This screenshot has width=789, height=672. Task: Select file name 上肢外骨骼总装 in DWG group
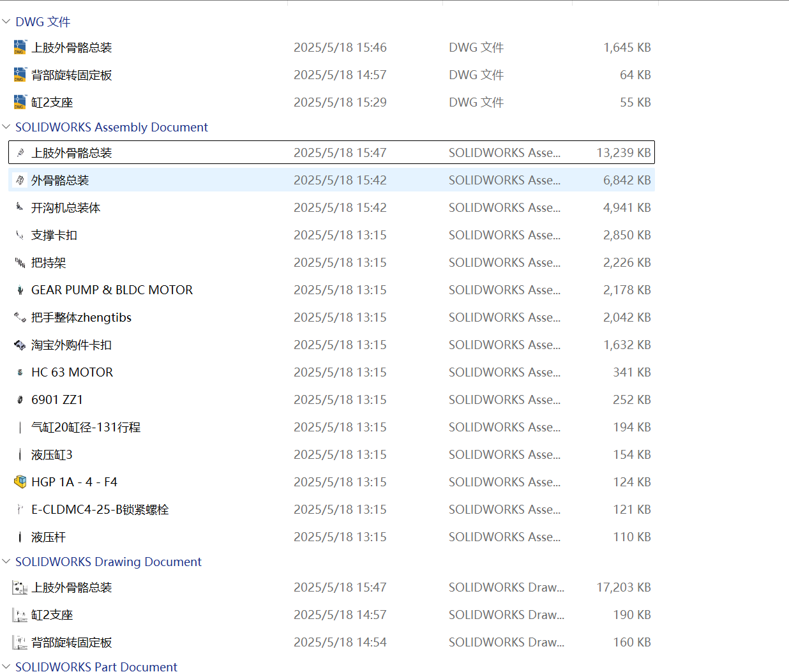click(71, 47)
